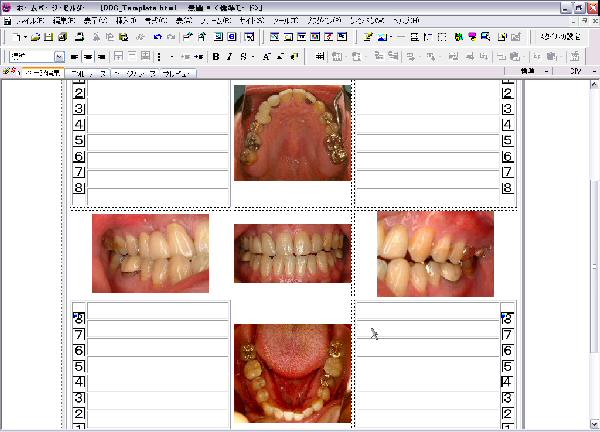
Task: Switch to the HTMLソース tab
Action: pos(88,73)
